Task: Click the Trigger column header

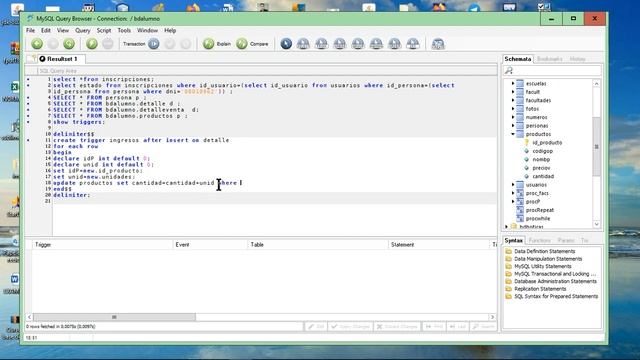Action: pos(102,244)
